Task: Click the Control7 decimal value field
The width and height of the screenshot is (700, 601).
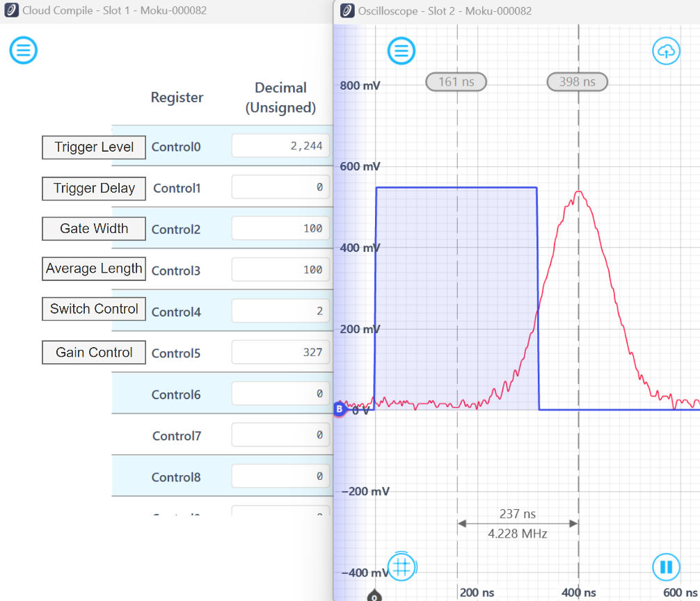Action: tap(280, 435)
